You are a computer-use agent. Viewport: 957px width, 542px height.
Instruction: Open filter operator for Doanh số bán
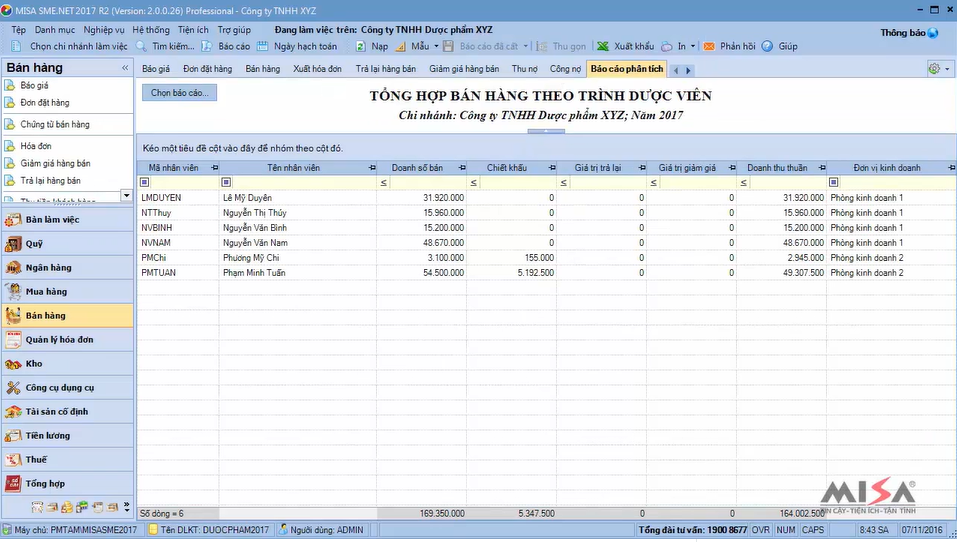tap(384, 182)
